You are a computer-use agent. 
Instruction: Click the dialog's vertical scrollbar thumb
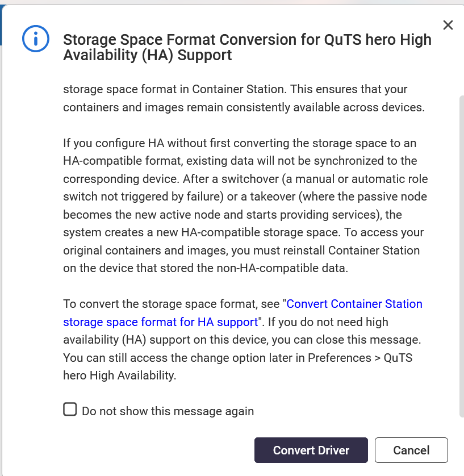click(x=460, y=256)
